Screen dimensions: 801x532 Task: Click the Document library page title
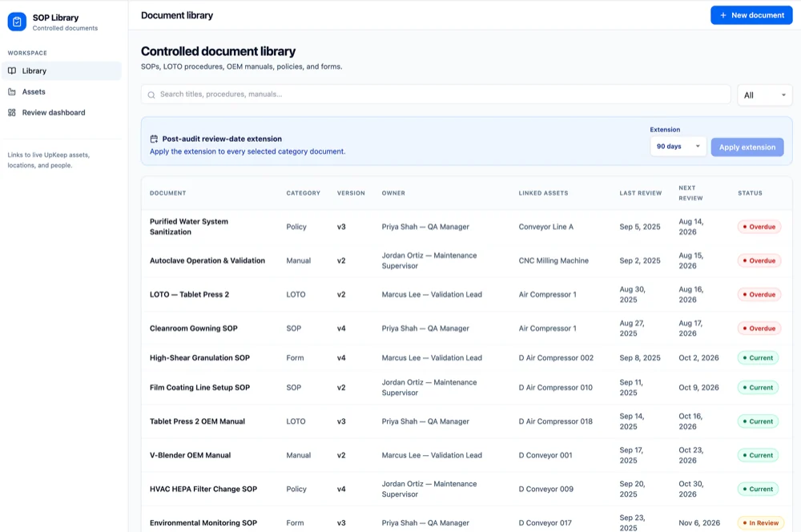pos(177,15)
